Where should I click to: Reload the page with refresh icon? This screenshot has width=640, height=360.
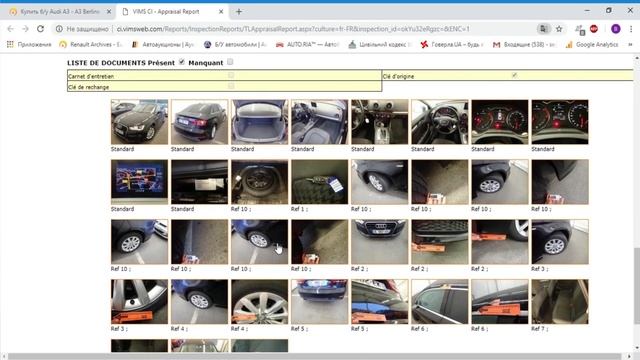tap(40, 29)
